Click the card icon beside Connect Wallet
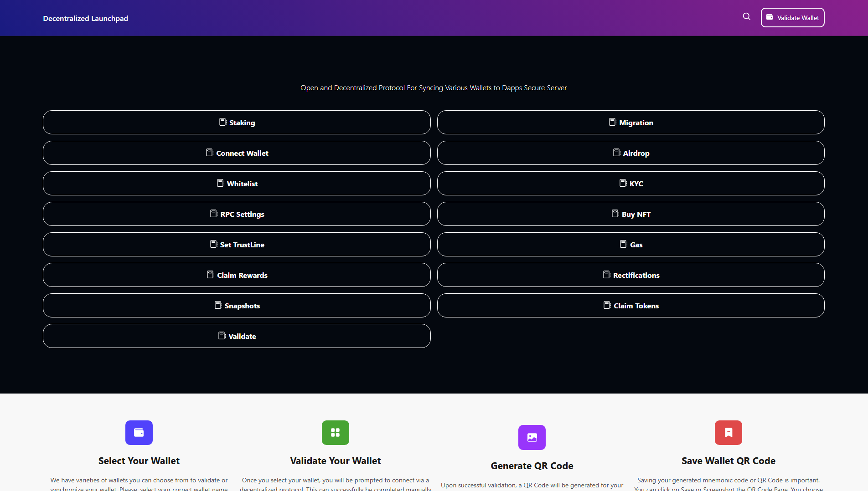The image size is (868, 491). pos(210,153)
